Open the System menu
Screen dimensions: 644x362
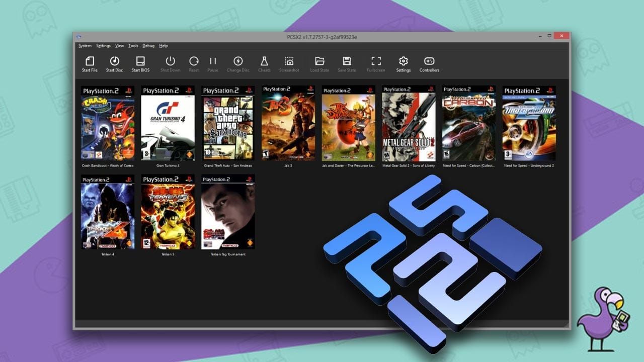pos(85,45)
